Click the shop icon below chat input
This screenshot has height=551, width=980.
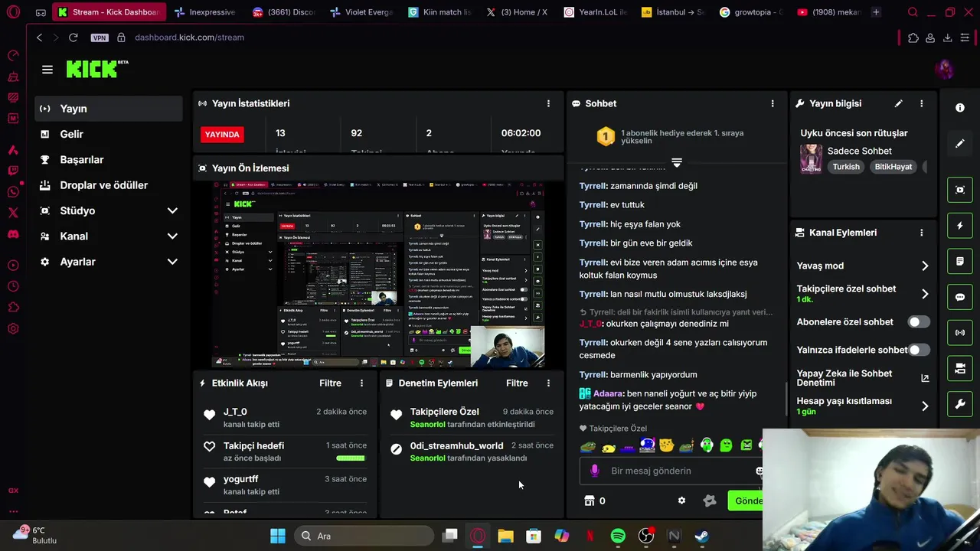click(590, 500)
